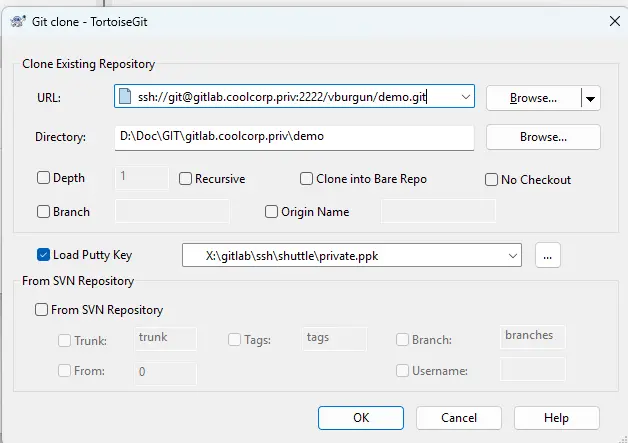
Task: Enable the Depth checkbox
Action: pos(43,177)
